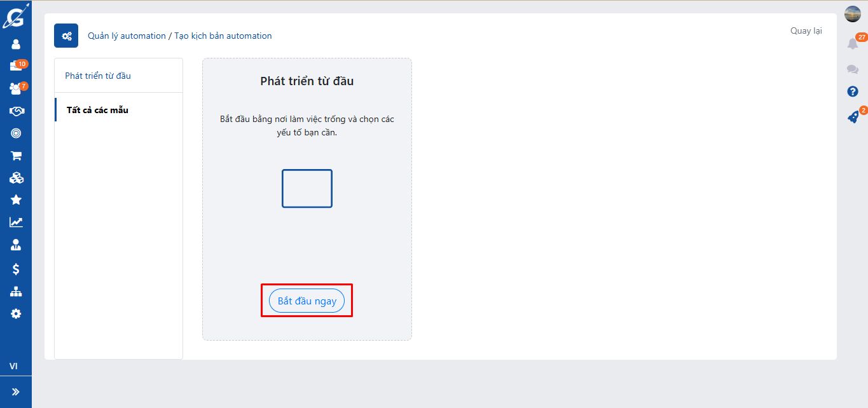Open the user avatar profile menu
The width and height of the screenshot is (868, 408).
pyautogui.click(x=853, y=14)
